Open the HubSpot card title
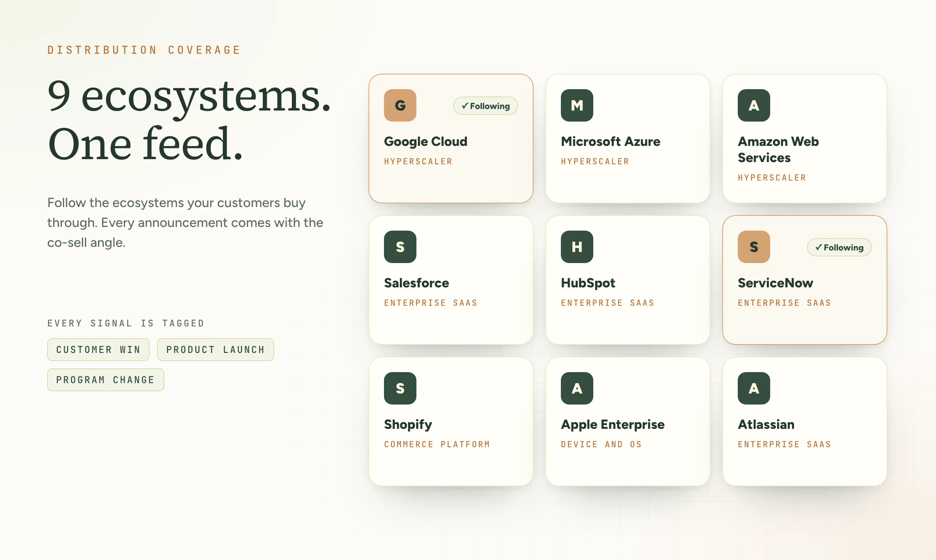936x560 pixels. click(x=588, y=283)
